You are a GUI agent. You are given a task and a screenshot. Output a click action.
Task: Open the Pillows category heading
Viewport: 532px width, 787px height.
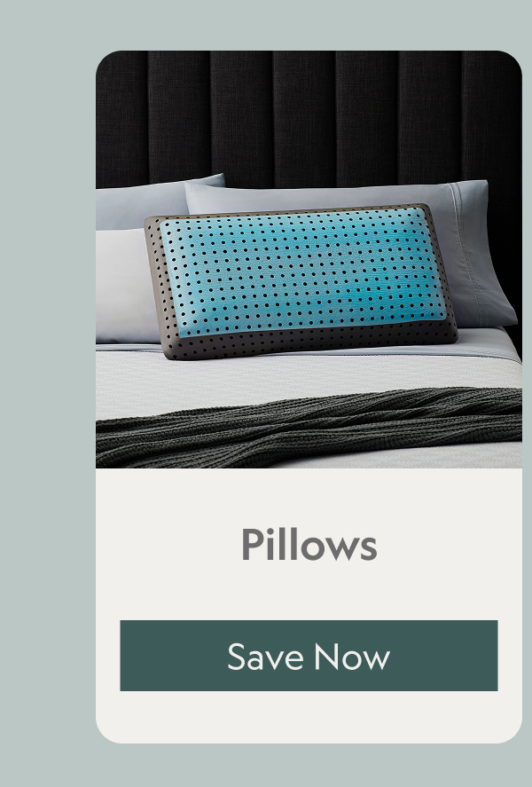(309, 544)
